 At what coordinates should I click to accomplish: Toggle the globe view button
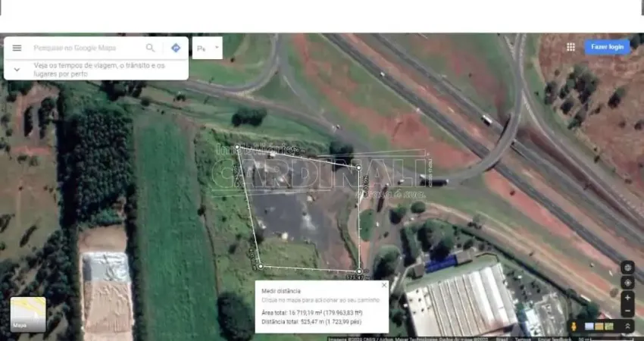(x=627, y=267)
